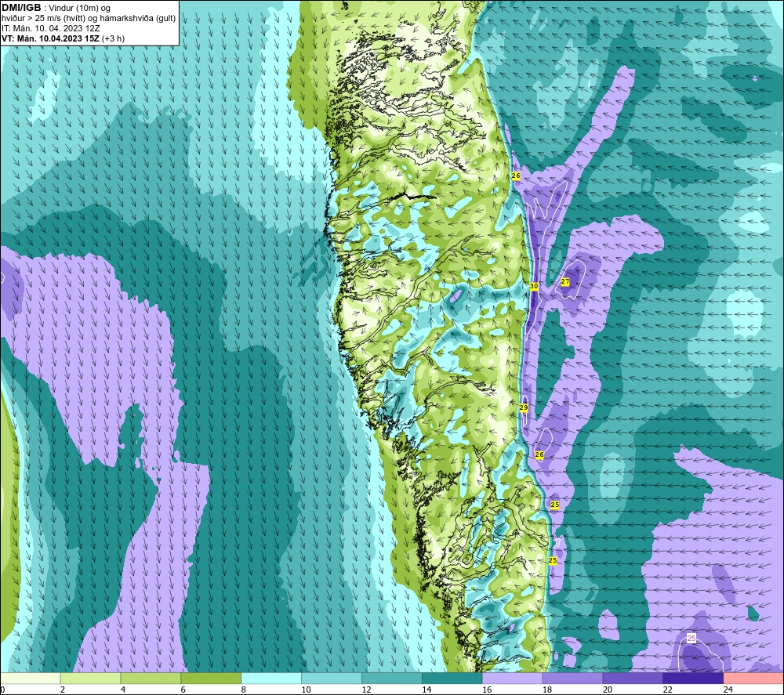Screen dimensions: 784x695
Task: Click the legend value 22
Action: (x=667, y=690)
